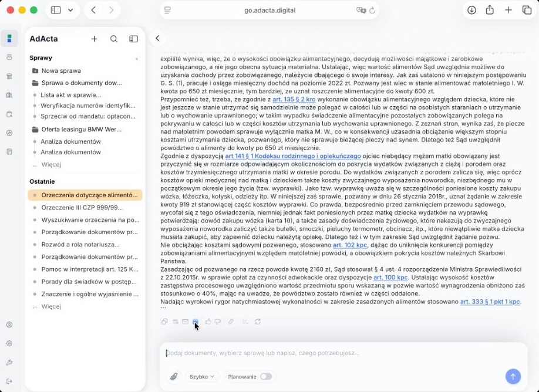The height and width of the screenshot is (392, 539).
Task: Follow the art 141 § 1 Kodeksu rodzinnego link
Action: pos(293,156)
